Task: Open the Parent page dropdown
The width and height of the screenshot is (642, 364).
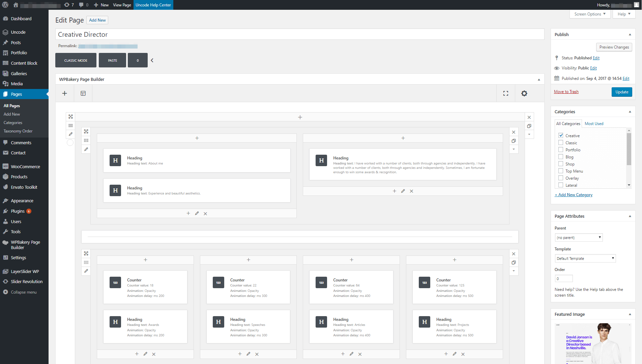Action: [x=579, y=238]
